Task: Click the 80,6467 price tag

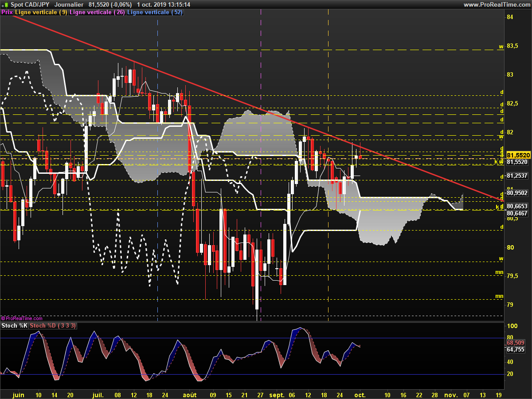Action: [x=517, y=213]
